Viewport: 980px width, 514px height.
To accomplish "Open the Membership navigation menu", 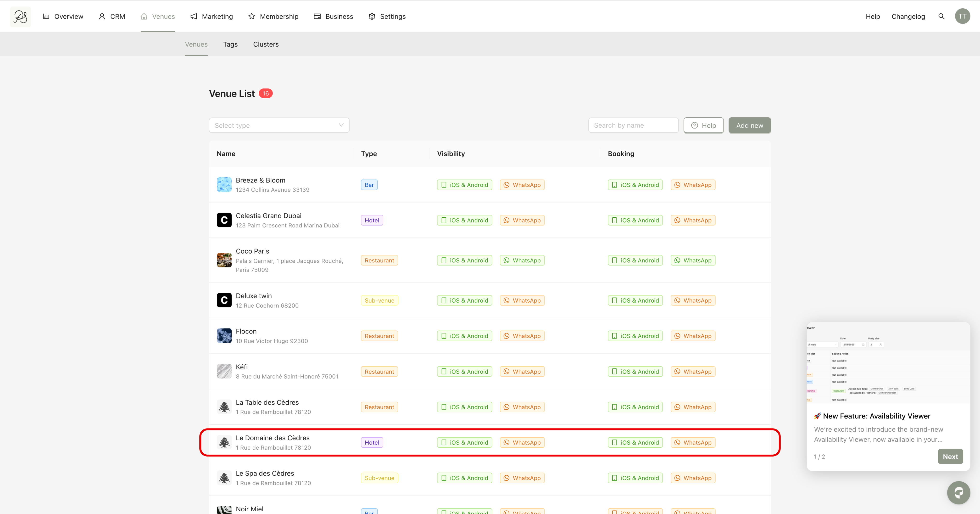I will point(273,16).
